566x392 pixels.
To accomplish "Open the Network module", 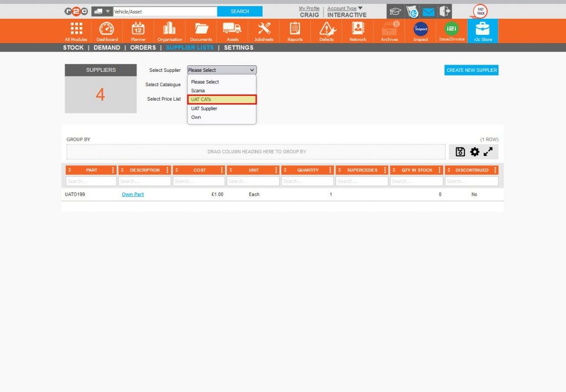I will click(x=358, y=31).
